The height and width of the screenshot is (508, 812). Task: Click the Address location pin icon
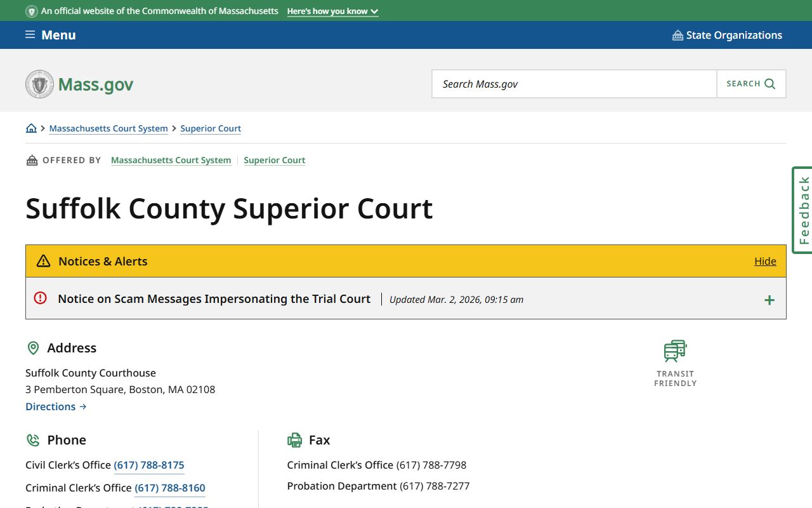pyautogui.click(x=33, y=348)
